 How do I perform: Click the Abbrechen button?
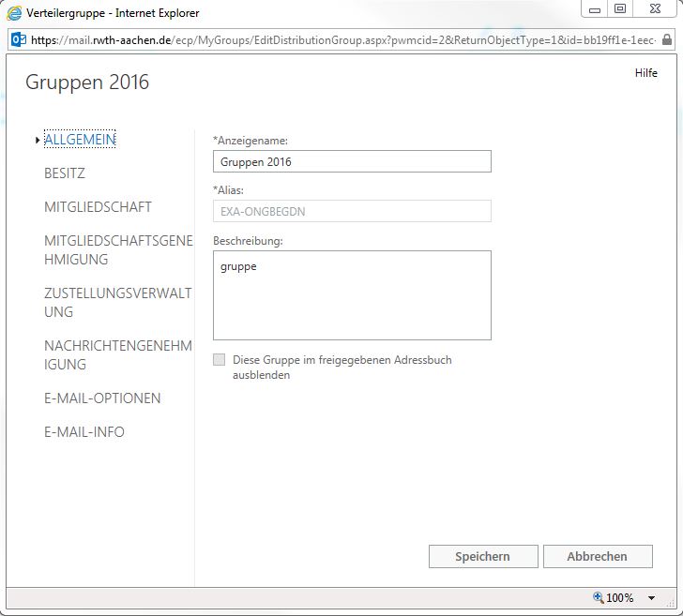[597, 556]
